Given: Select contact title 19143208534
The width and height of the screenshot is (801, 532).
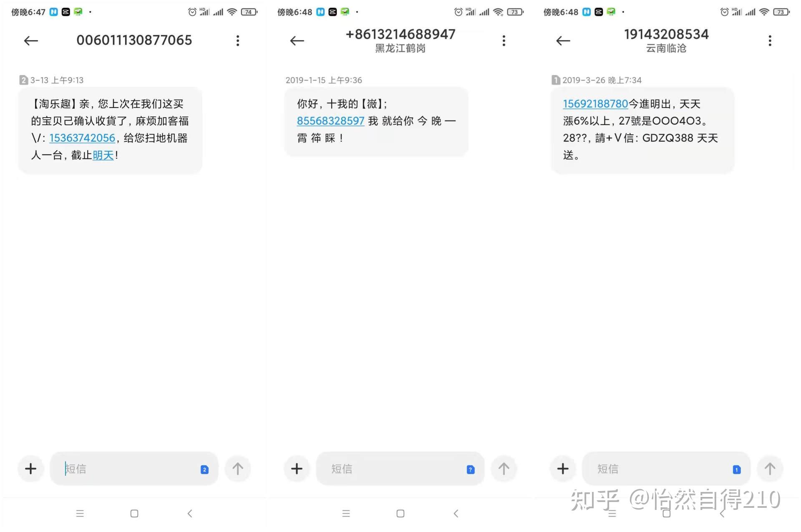Looking at the screenshot, I should tap(667, 34).
